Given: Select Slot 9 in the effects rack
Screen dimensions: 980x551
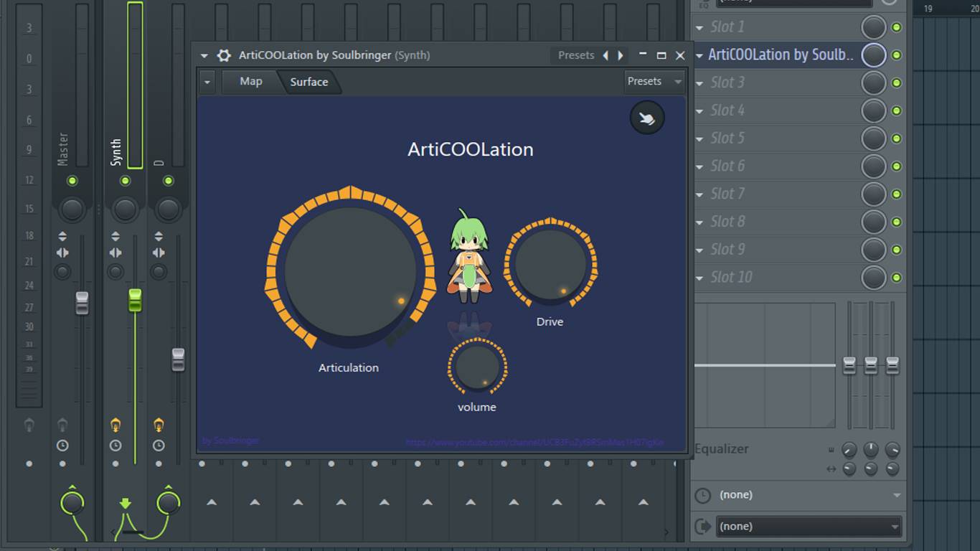Looking at the screenshot, I should pos(727,250).
